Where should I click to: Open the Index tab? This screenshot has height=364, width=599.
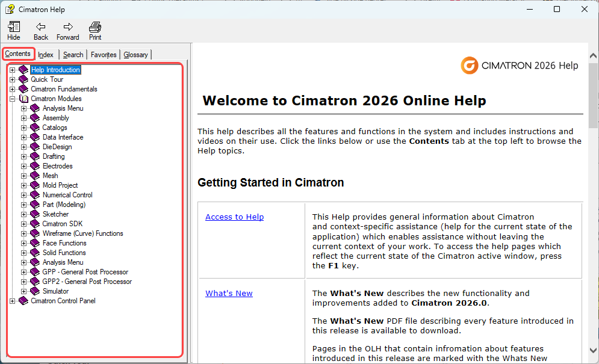coord(46,55)
